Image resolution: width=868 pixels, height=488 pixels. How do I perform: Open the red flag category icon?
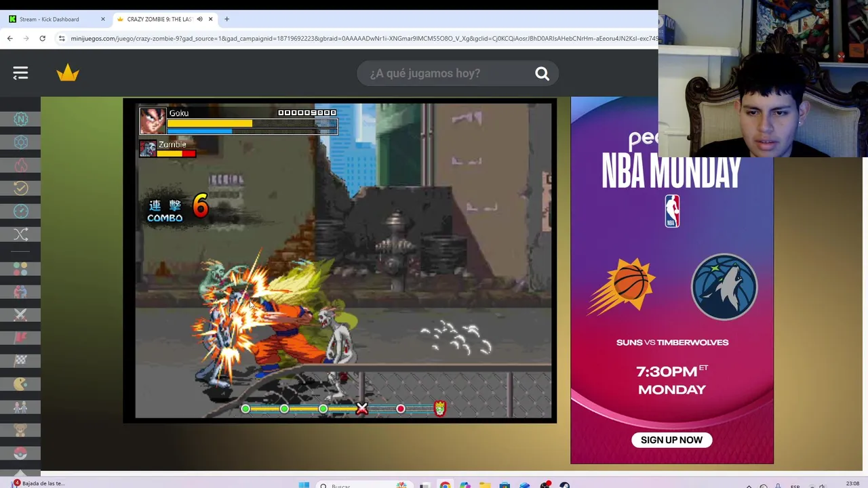coord(21,338)
